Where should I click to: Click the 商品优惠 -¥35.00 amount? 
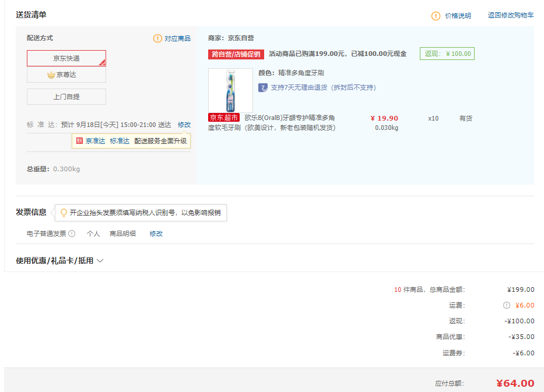tap(521, 337)
